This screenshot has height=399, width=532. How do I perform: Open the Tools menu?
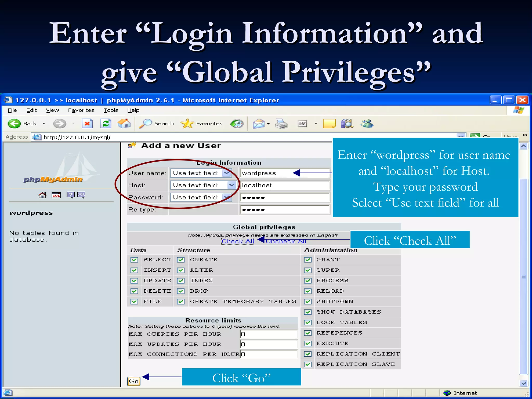tap(111, 110)
